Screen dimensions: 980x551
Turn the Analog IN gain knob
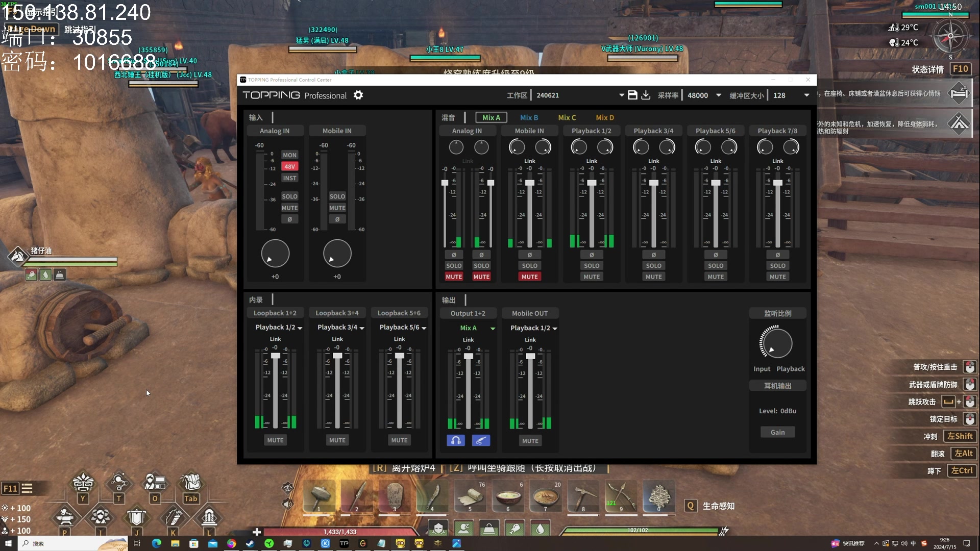(275, 254)
